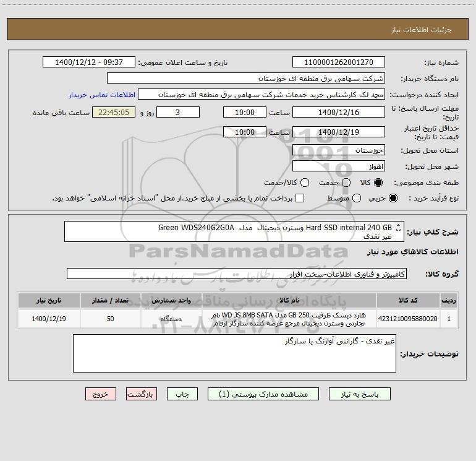This screenshot has width=476, height=461.
Task: Click the delivery city field اهواز
Action: click(x=339, y=166)
